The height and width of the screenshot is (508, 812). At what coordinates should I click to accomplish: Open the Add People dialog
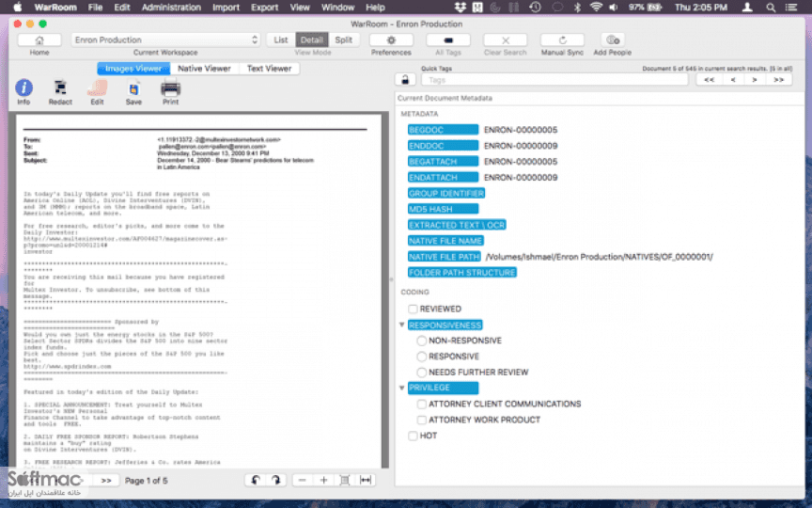click(x=613, y=40)
